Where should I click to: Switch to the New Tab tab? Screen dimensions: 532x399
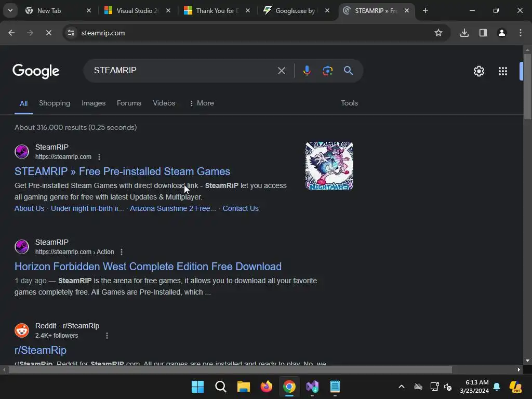coord(58,10)
